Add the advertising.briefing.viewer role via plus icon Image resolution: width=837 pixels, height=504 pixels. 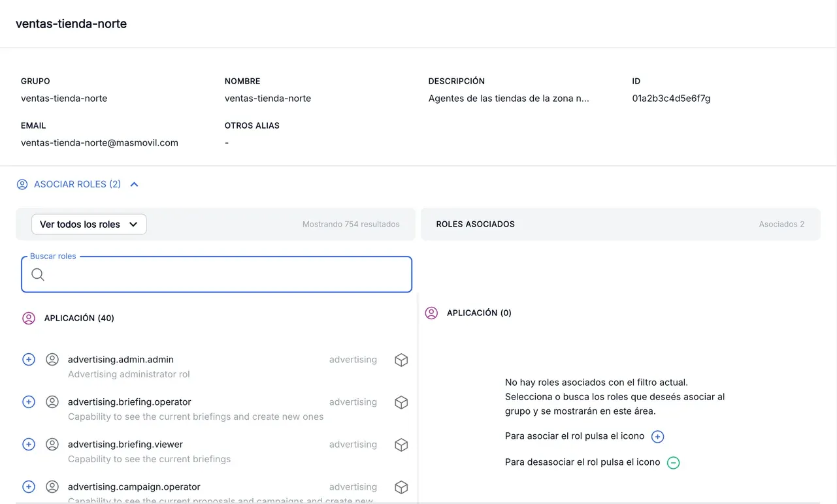29,445
